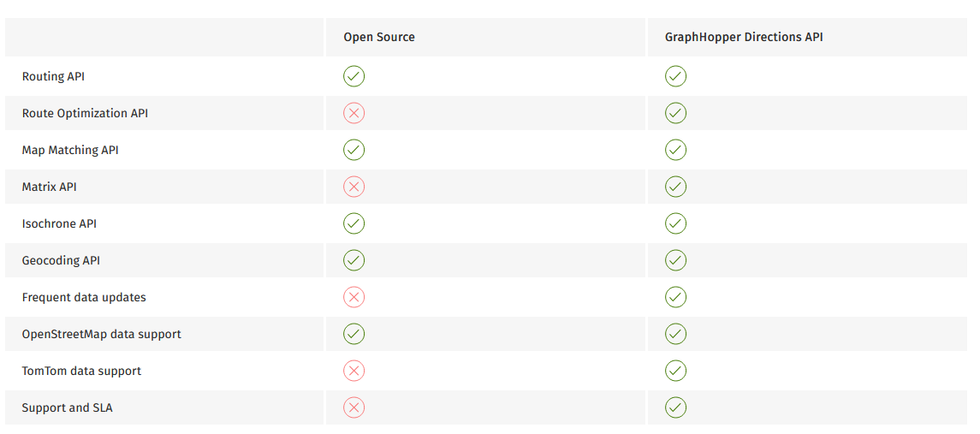Click the red X icon for Matrix API

pos(353,187)
